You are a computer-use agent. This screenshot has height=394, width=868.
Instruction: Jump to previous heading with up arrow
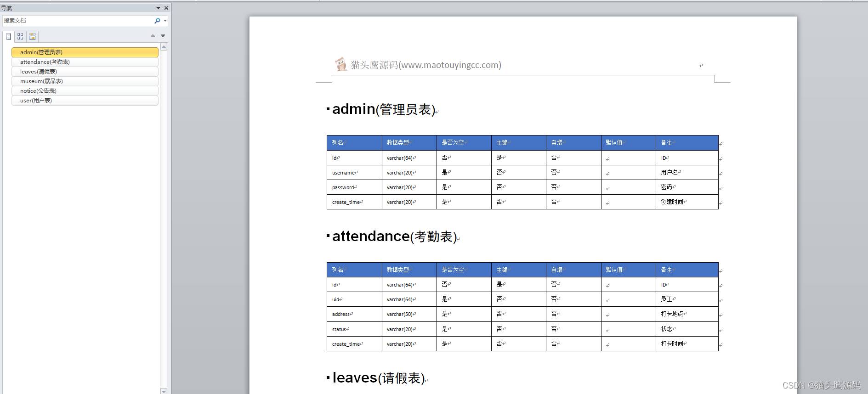coord(153,36)
